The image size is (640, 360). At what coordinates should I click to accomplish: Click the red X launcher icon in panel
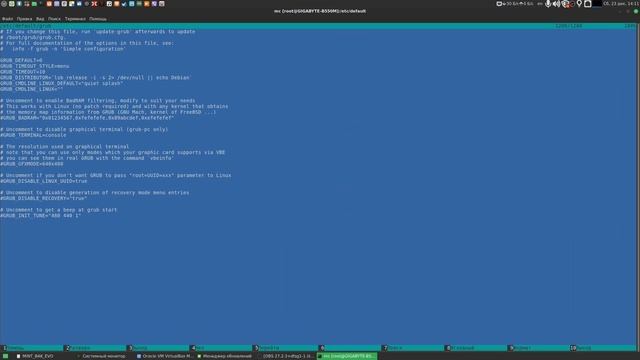pyautogui.click(x=94, y=4)
